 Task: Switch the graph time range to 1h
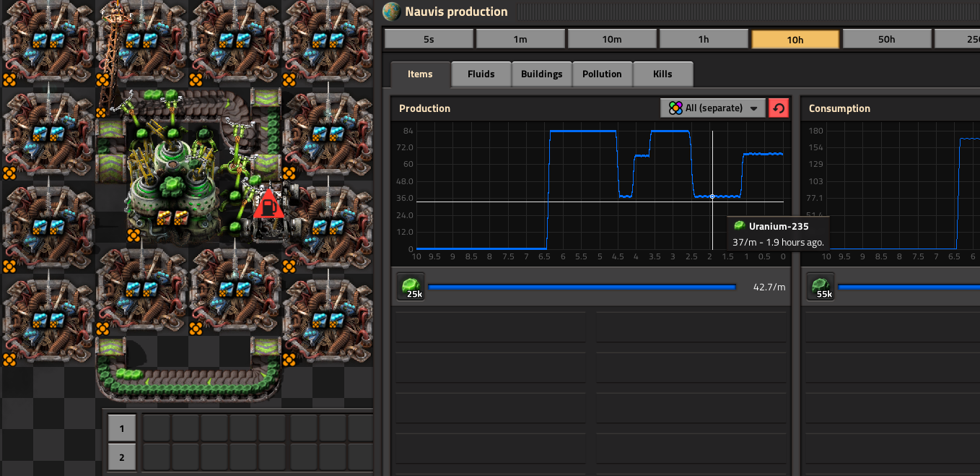[x=704, y=40]
